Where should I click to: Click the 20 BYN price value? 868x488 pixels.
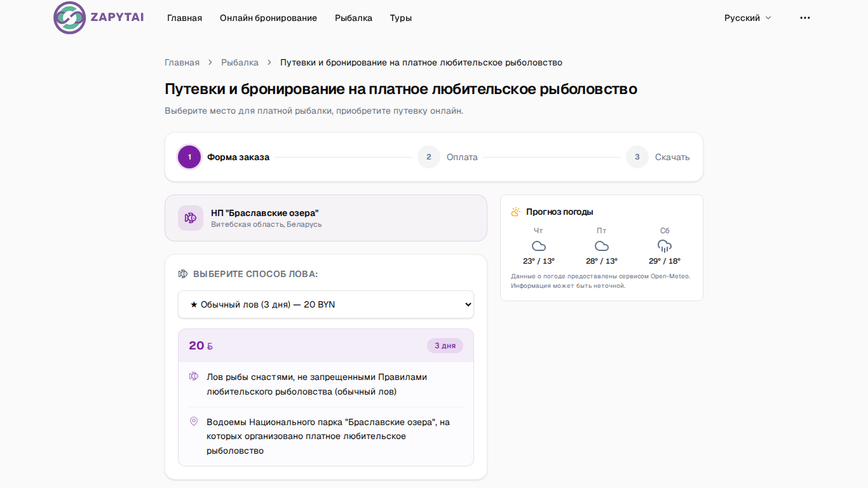point(201,346)
